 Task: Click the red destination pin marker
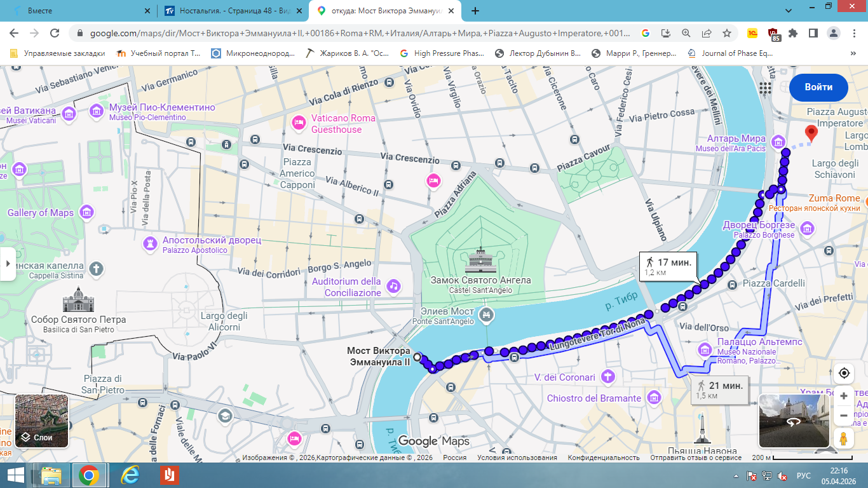point(811,134)
